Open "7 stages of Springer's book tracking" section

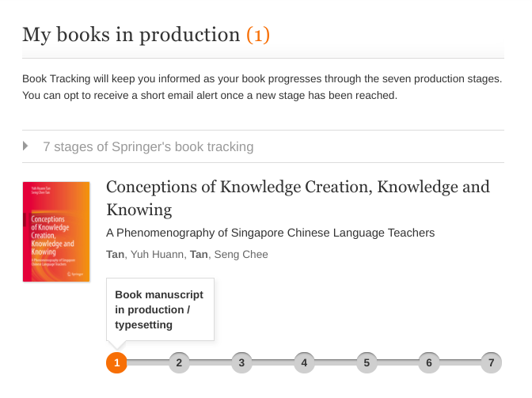click(x=148, y=146)
